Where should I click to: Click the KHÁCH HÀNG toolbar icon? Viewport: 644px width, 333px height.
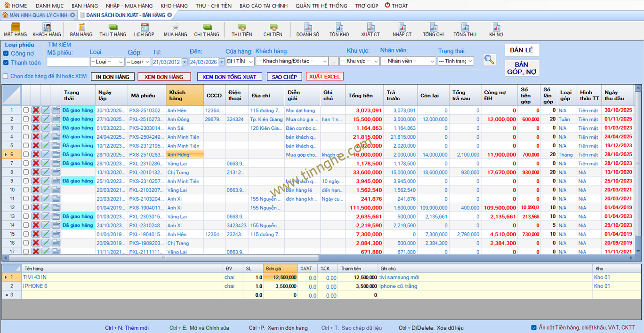[47, 30]
